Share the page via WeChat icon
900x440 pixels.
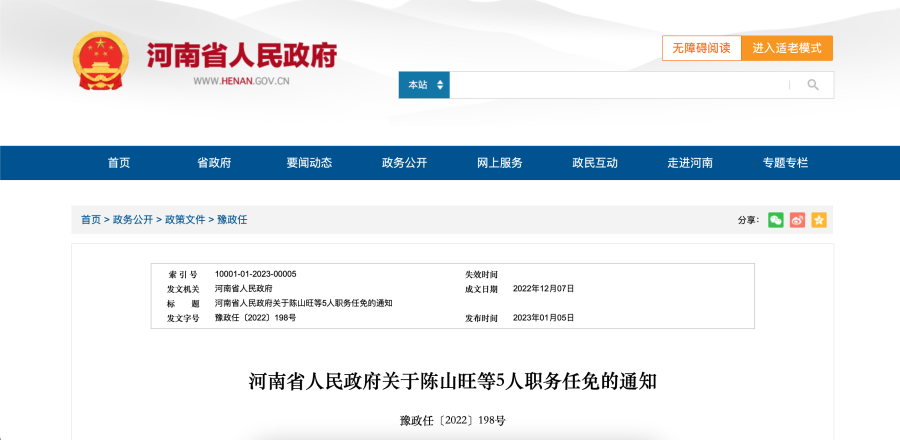(776, 220)
